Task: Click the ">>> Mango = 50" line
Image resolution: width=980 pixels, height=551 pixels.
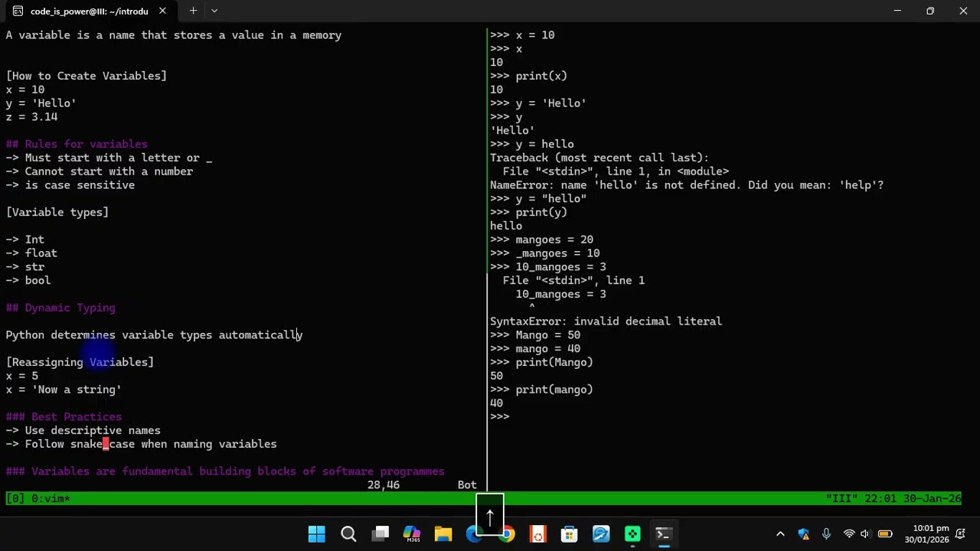Action: point(535,335)
